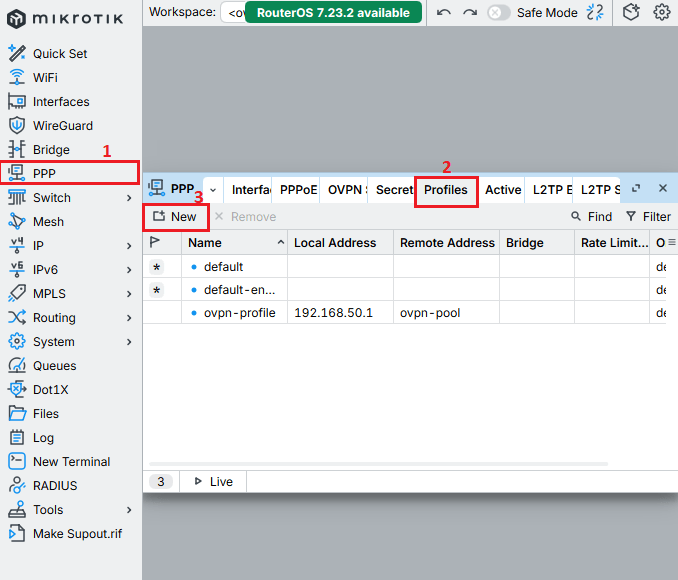Screen dimensions: 678x580
Task: Open the WiFi menu
Action: [x=33, y=77]
